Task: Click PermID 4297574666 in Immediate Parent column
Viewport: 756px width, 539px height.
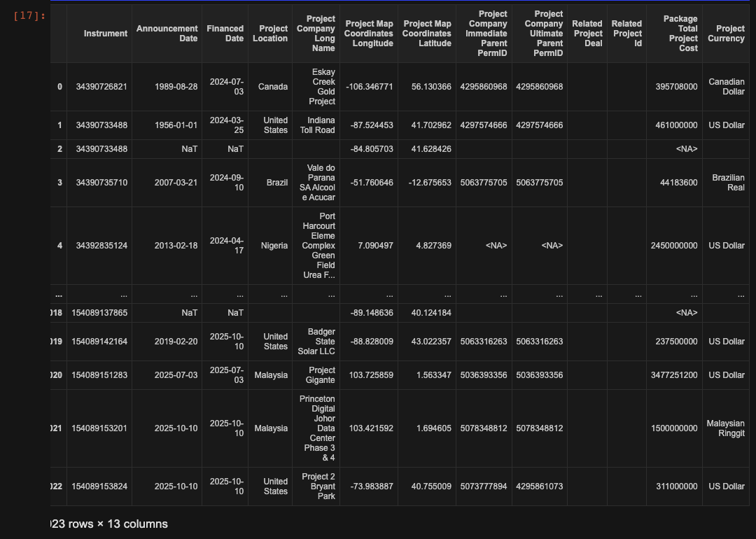Action: (x=484, y=125)
